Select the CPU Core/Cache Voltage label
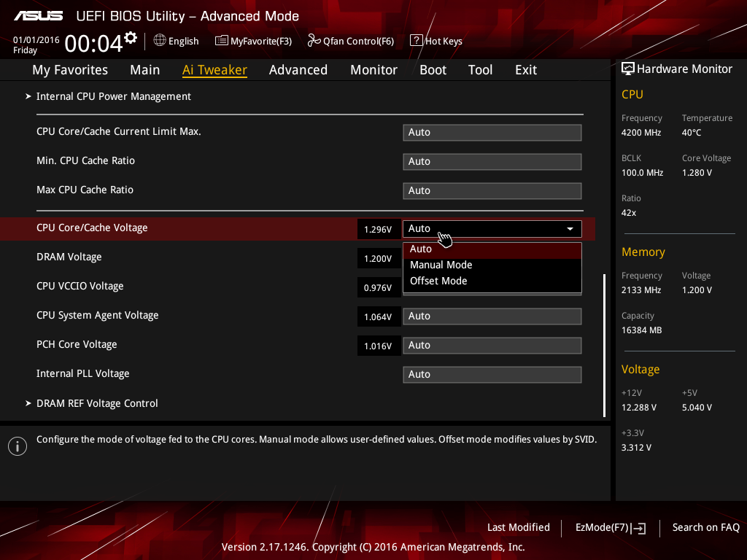This screenshot has height=560, width=747. (x=92, y=228)
